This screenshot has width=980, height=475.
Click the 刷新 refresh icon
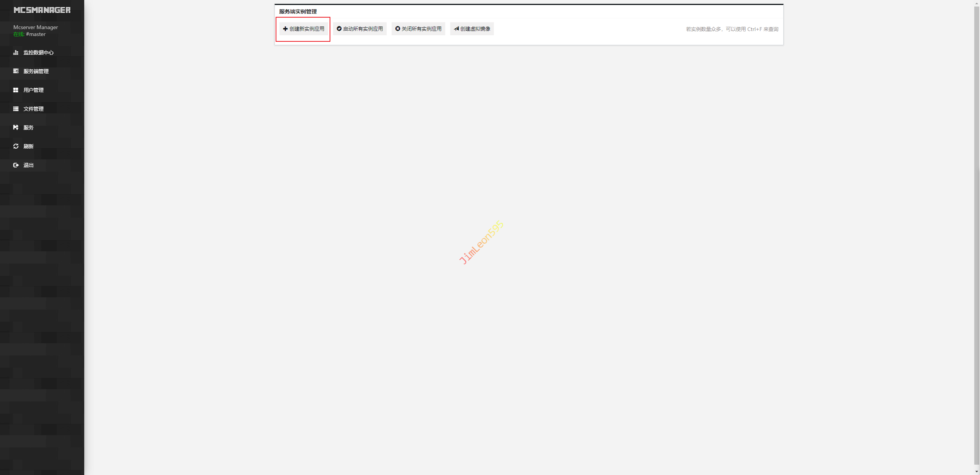[x=16, y=146]
